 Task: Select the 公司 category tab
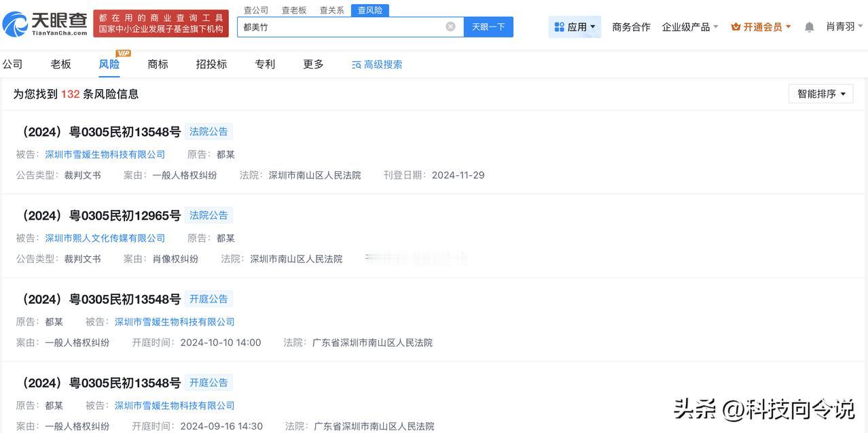tap(12, 64)
